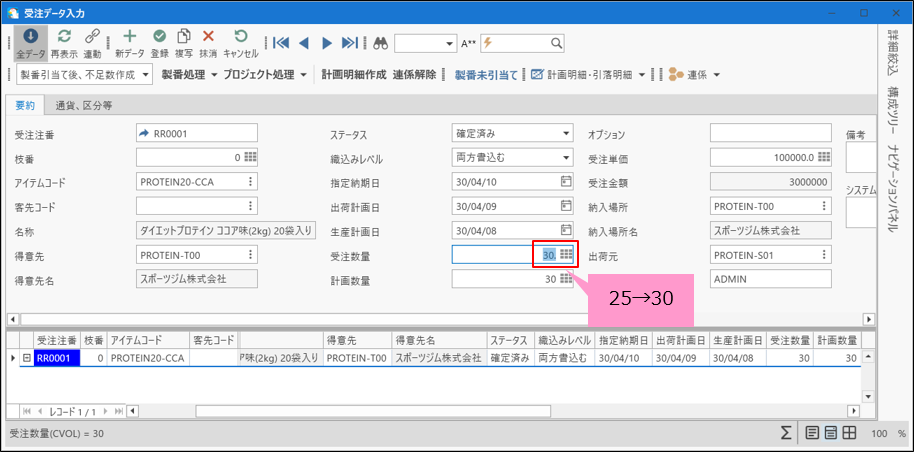This screenshot has height=452, width=914.
Task: Click the form panel horizontal scrollbar
Action: click(x=441, y=319)
